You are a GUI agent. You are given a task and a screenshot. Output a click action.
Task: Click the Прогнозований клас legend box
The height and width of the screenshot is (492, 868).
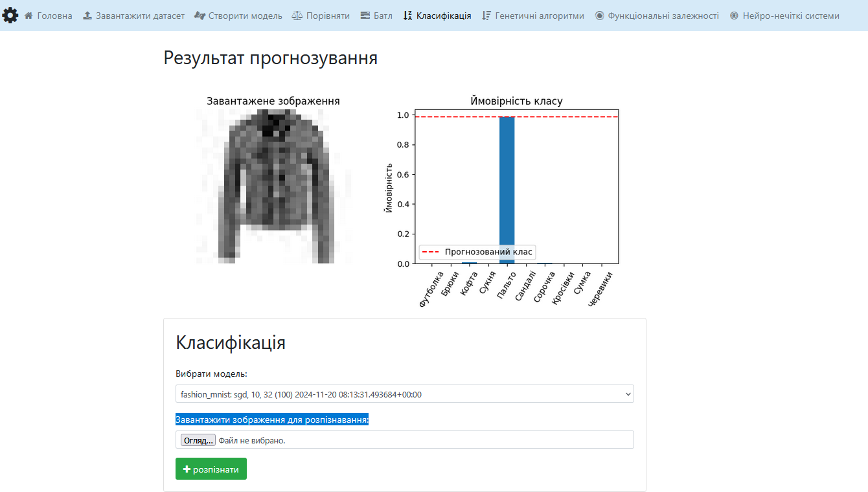[477, 252]
